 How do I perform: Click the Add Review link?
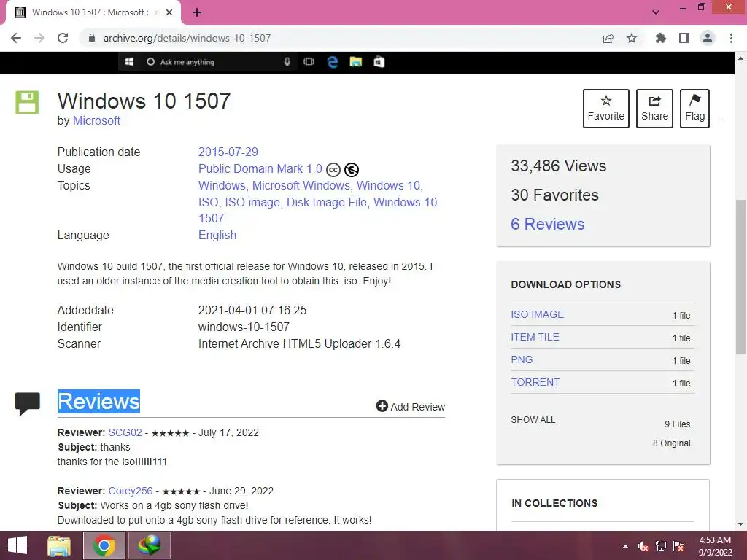click(411, 407)
